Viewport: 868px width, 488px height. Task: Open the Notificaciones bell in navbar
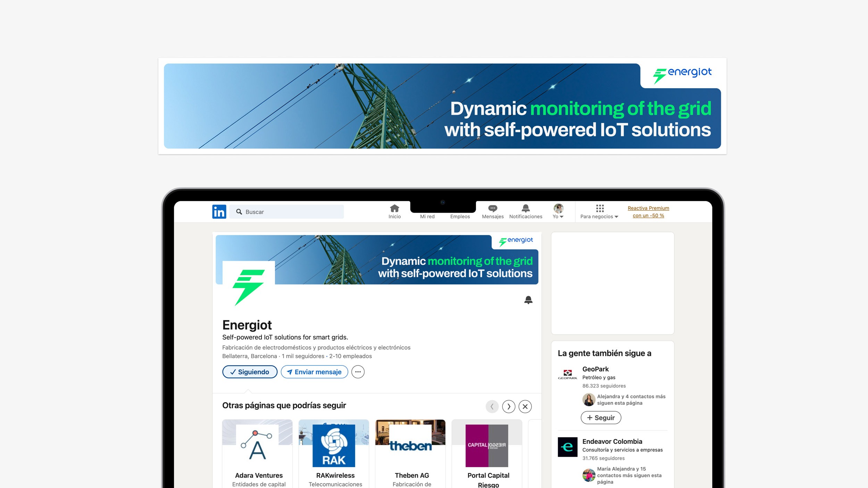pos(526,208)
